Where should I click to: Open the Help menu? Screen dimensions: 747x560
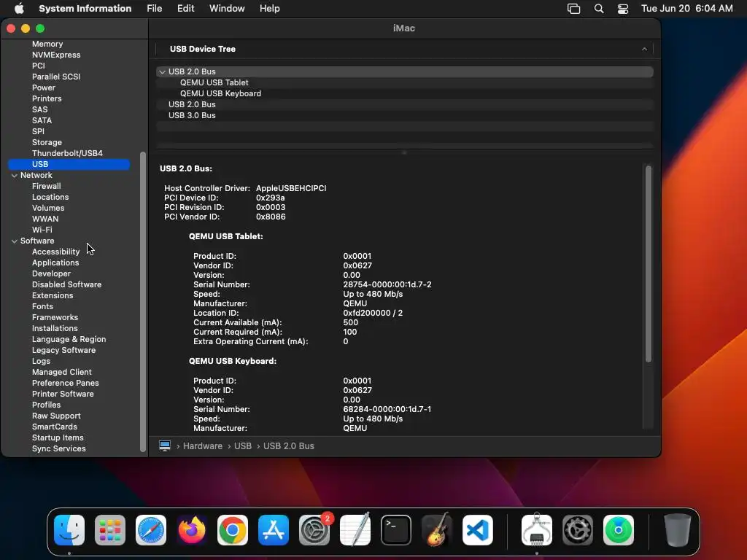pyautogui.click(x=270, y=9)
